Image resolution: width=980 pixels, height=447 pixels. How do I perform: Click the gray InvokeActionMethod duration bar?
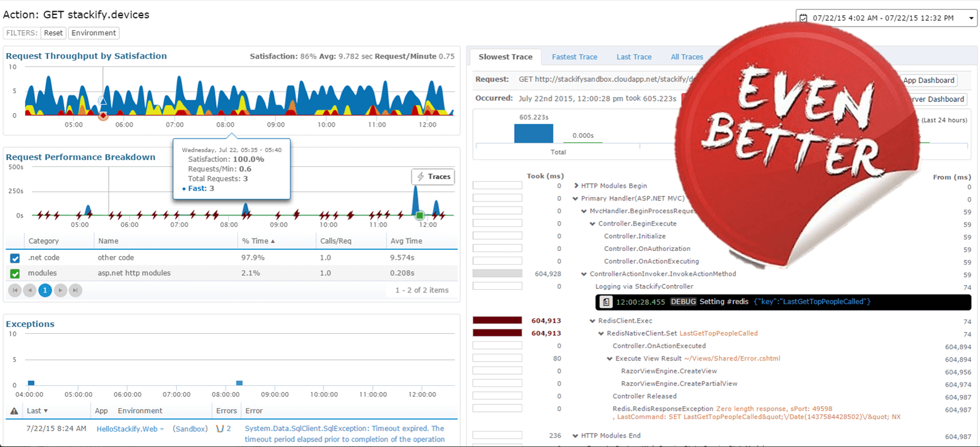coord(497,273)
